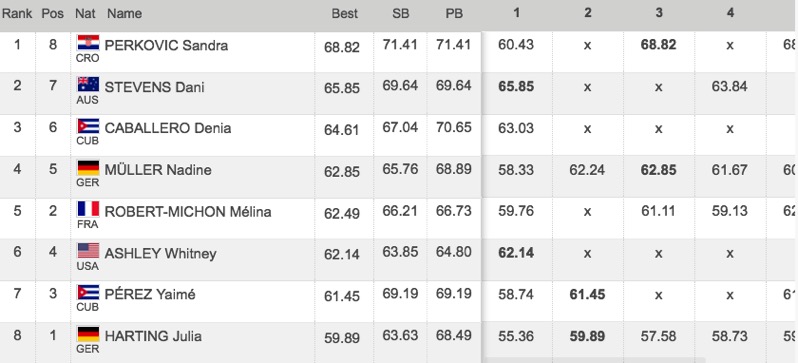
Task: Click the French flag beside Robert-Michon
Action: point(88,209)
